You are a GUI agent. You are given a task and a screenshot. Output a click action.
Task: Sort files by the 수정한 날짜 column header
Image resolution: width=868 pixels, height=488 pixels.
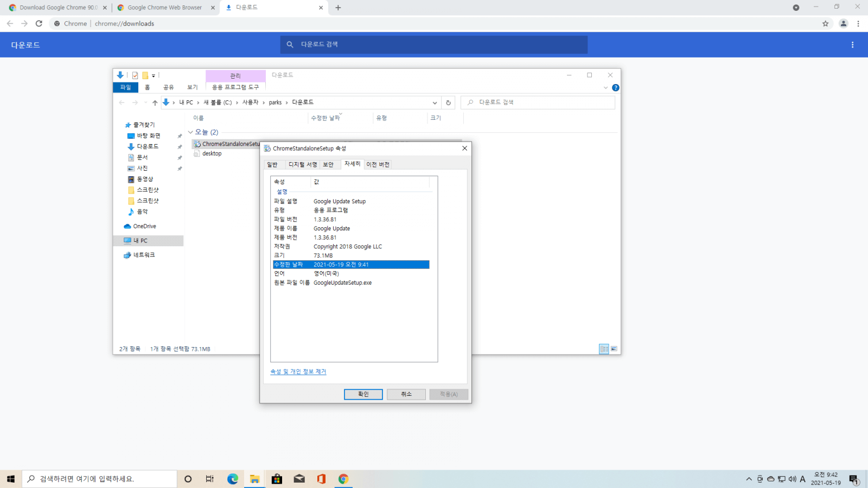tap(325, 118)
